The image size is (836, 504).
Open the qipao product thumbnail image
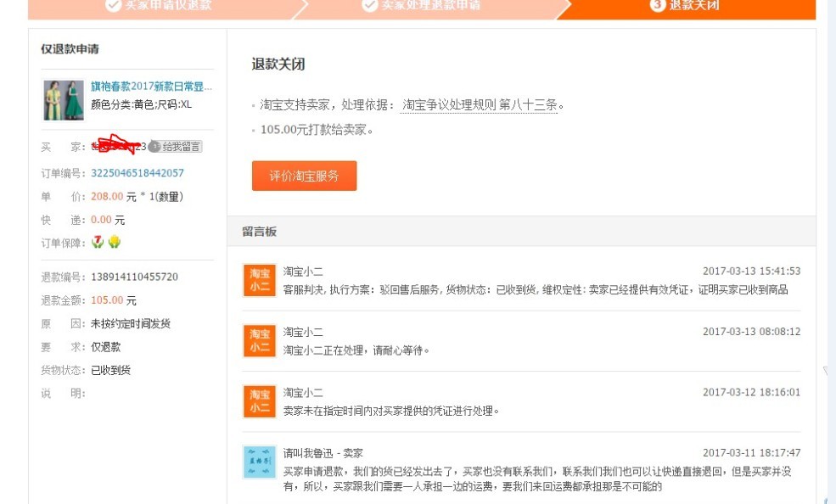[64, 99]
